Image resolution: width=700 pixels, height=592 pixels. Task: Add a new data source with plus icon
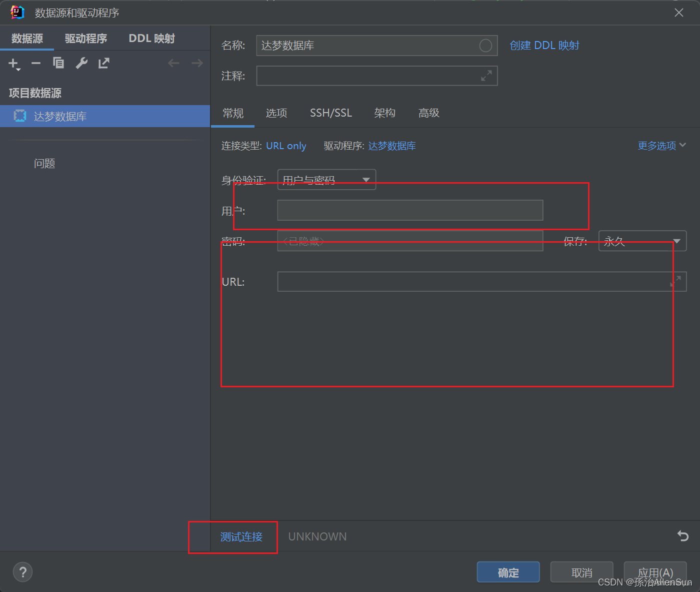[14, 64]
